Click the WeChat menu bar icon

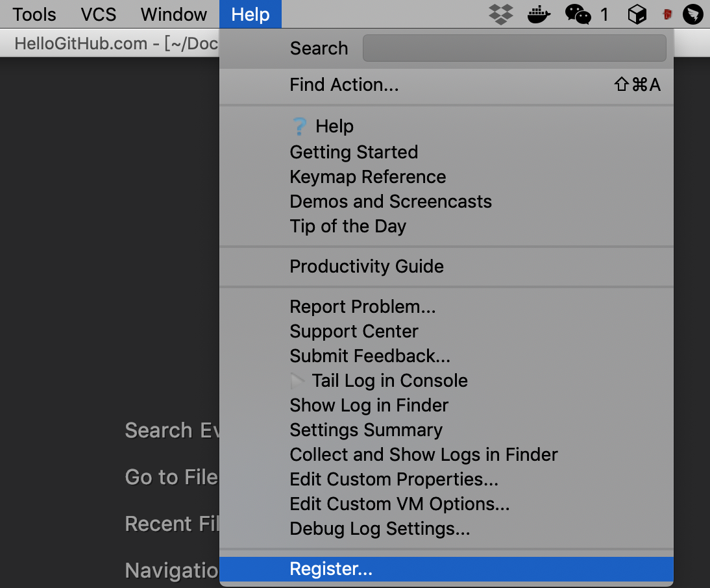578,14
